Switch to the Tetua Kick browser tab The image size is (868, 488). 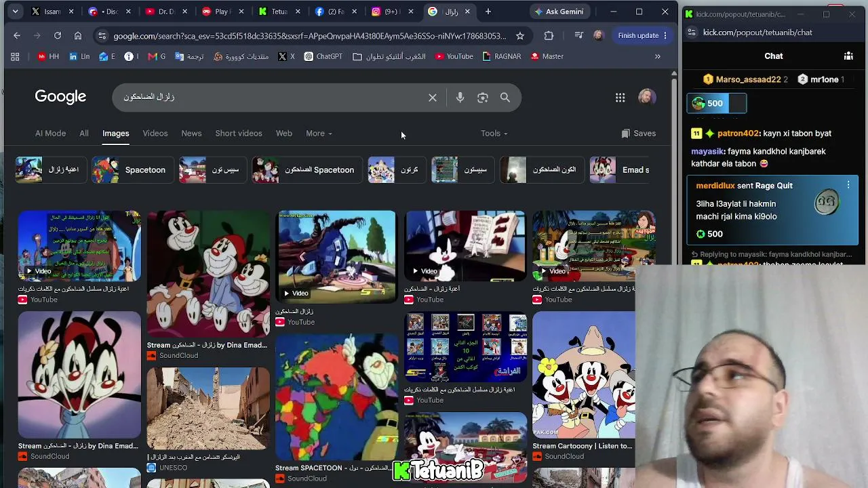pyautogui.click(x=279, y=12)
